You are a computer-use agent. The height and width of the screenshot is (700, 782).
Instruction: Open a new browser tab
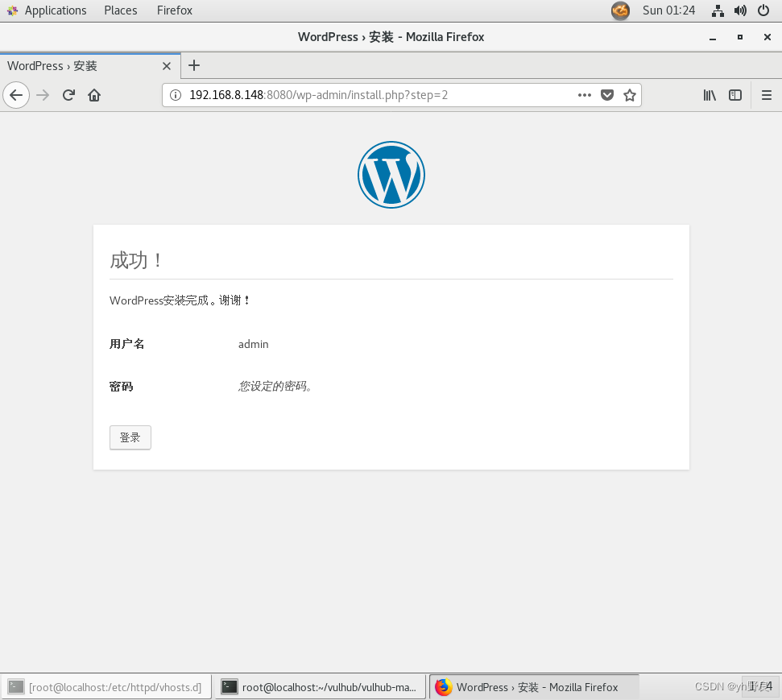pos(194,65)
